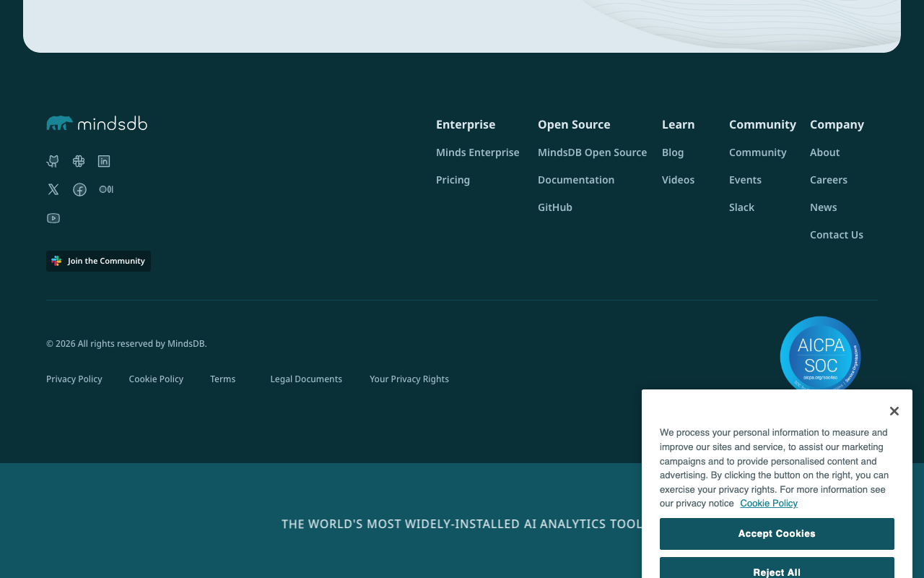Image resolution: width=924 pixels, height=578 pixels.
Task: Click the MindsDB bear logo
Action: pos(97,124)
